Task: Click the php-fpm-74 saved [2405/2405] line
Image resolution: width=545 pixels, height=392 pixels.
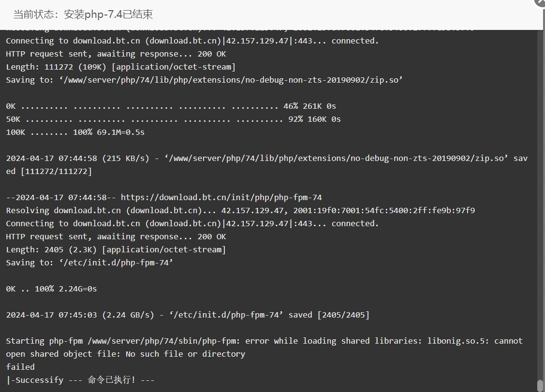Action: click(188, 315)
